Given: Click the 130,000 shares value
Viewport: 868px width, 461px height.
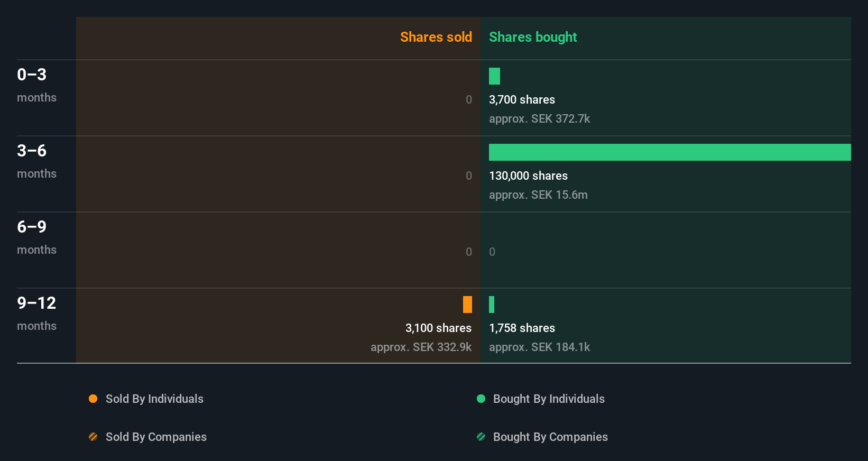Looking at the screenshot, I should click(x=528, y=176).
